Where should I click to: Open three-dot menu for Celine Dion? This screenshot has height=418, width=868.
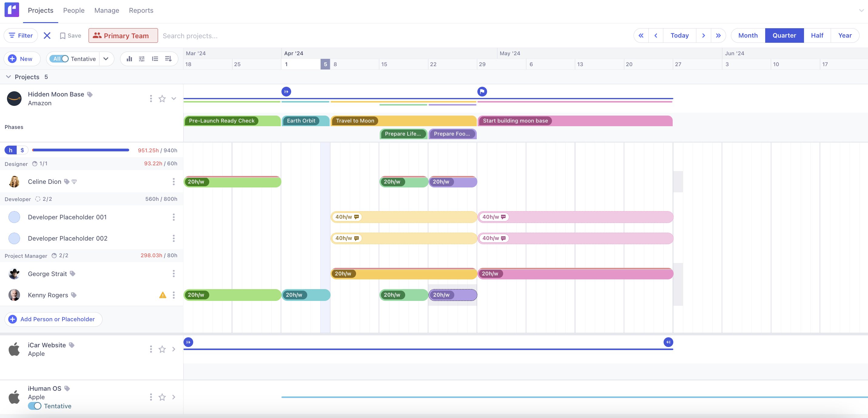tap(173, 182)
